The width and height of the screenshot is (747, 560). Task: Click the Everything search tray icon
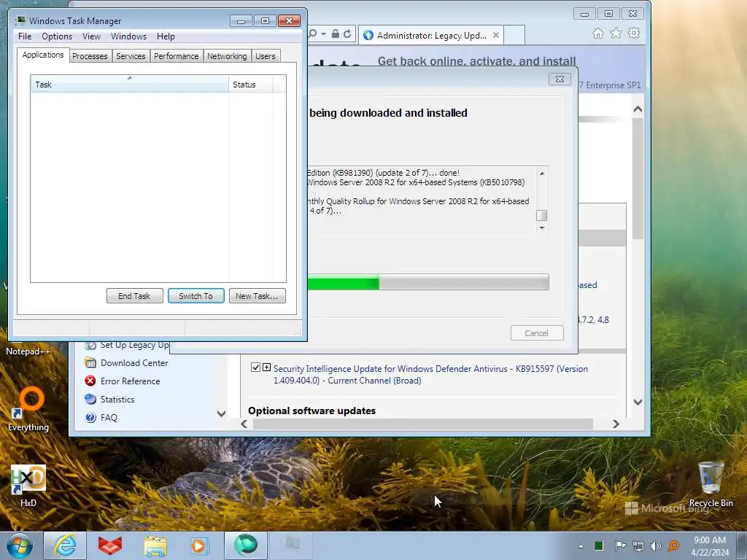tap(673, 545)
